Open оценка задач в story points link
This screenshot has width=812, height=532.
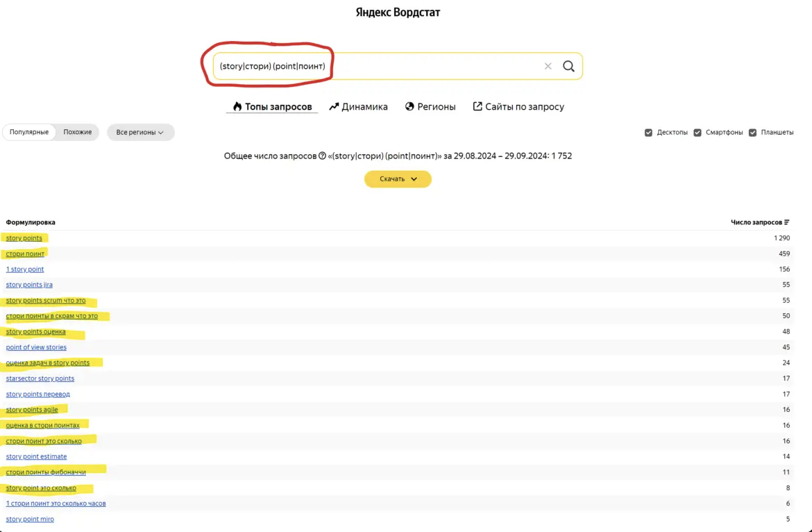pos(48,363)
